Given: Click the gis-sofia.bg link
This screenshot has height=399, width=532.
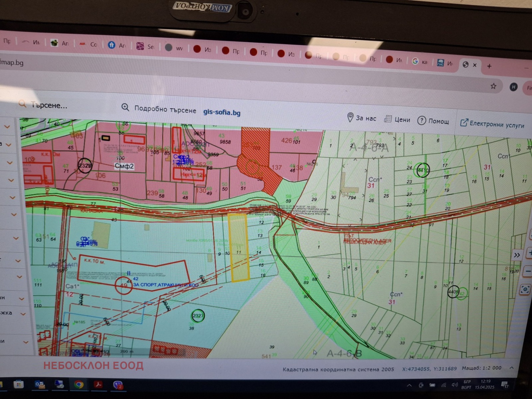Looking at the screenshot, I should (x=222, y=112).
